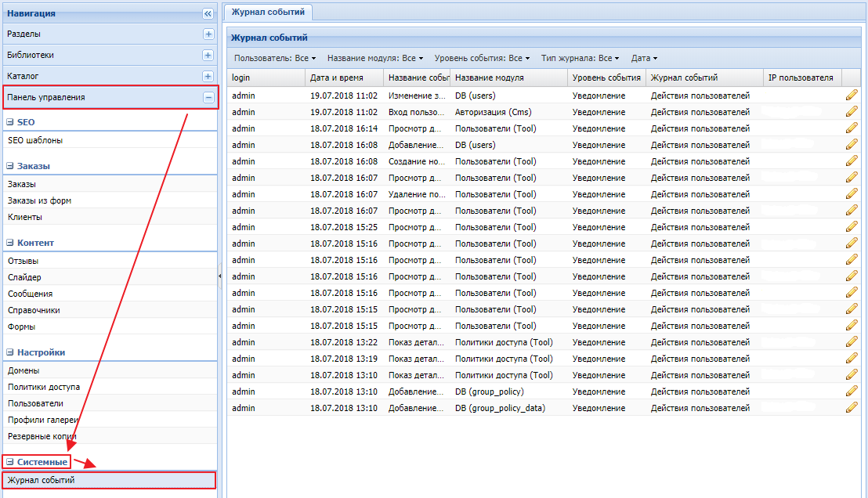This screenshot has width=868, height=498.
Task: Click the edit pencil icon in the first log row
Action: [852, 96]
